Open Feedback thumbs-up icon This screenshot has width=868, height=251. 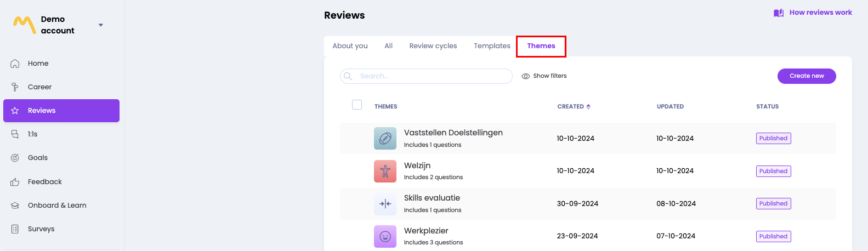click(x=15, y=182)
